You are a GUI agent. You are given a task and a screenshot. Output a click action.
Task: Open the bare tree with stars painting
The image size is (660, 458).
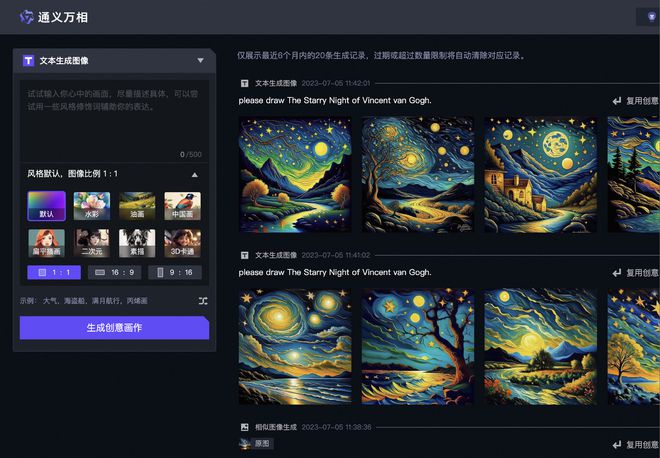(418, 346)
